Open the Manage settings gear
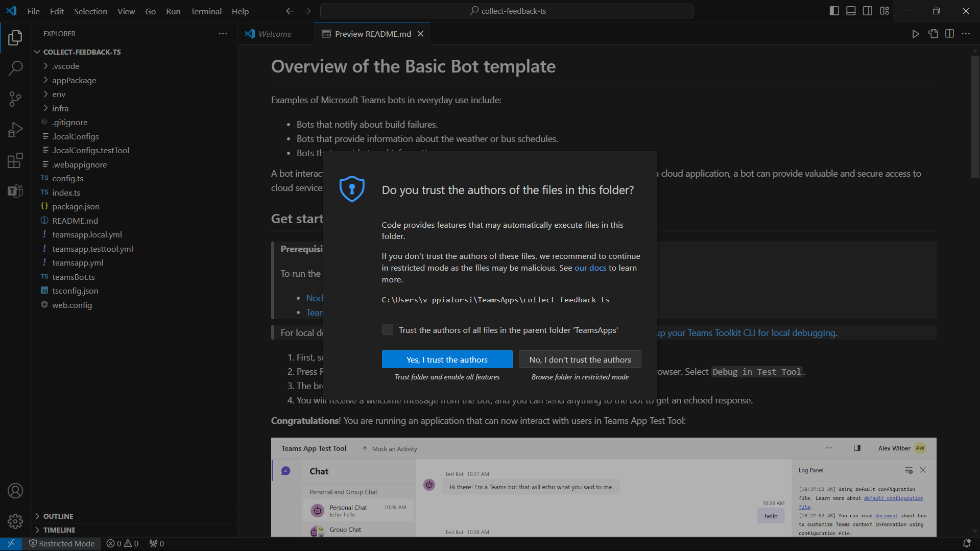Screen dimensions: 980x551 tap(15, 521)
